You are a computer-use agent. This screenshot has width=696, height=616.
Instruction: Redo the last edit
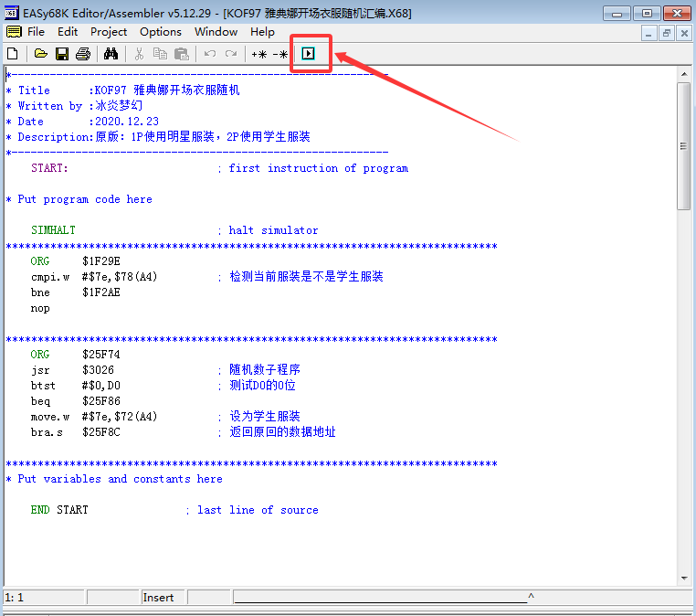pos(231,54)
